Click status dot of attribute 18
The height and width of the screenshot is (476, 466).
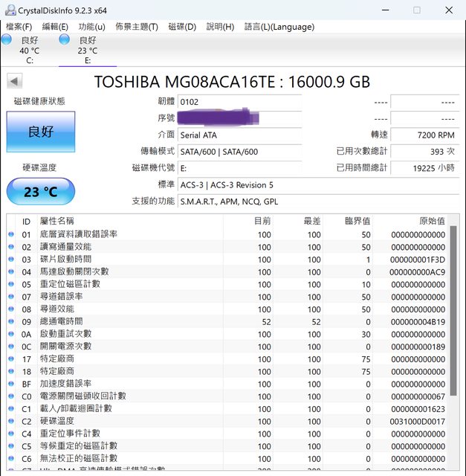[11, 371]
